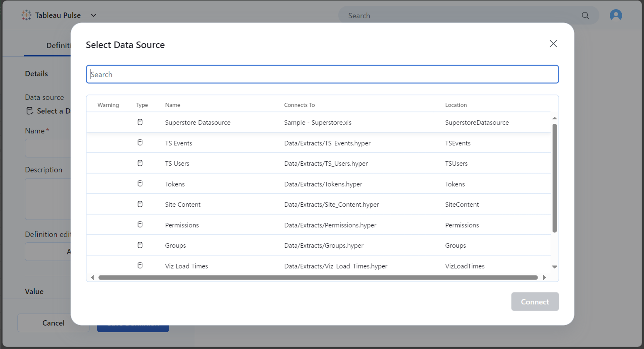Click the TS Users datasource icon

click(140, 163)
